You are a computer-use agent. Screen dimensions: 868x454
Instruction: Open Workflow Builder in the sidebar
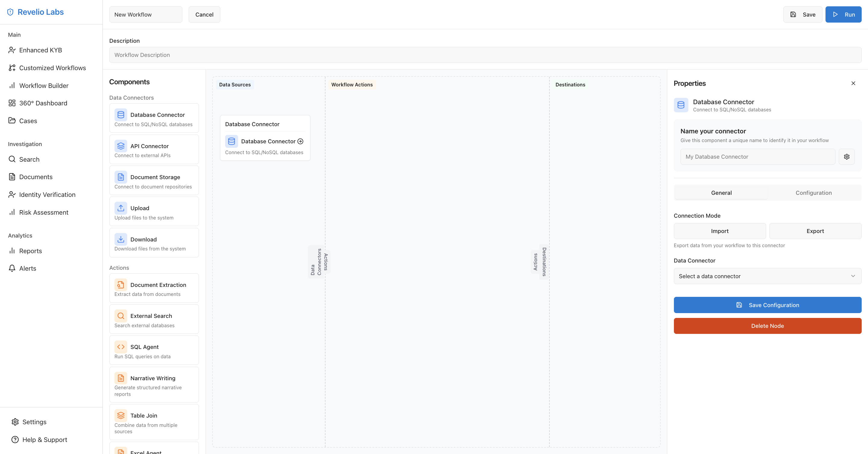pyautogui.click(x=44, y=86)
